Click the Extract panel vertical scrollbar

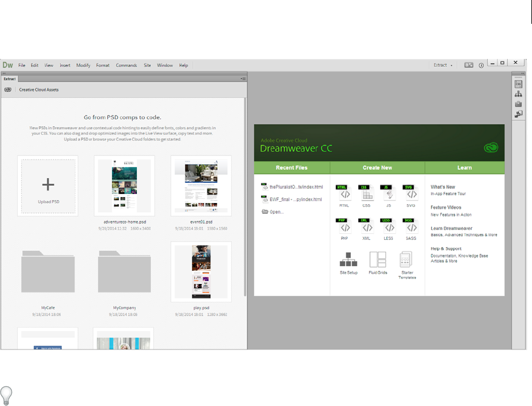(245, 196)
